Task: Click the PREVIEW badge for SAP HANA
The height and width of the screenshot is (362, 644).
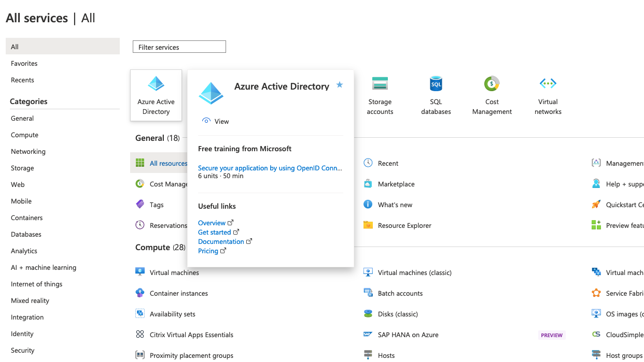Action: coord(552,335)
